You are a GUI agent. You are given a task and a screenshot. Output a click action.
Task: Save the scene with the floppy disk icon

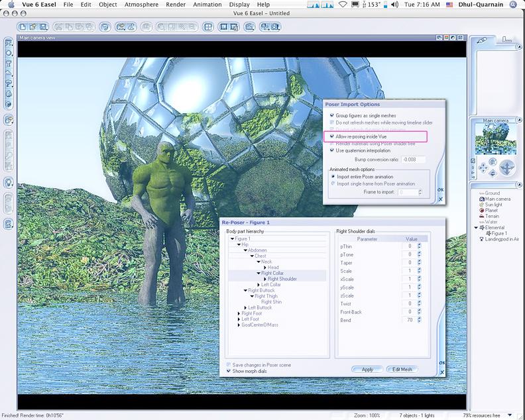click(x=43, y=27)
